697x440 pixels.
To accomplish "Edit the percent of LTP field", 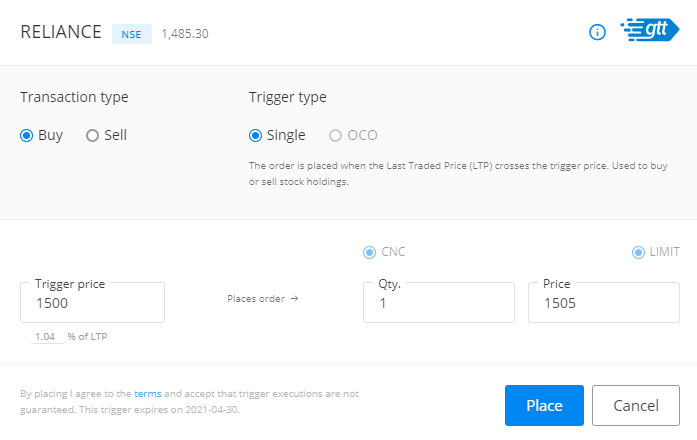I will pos(47,336).
